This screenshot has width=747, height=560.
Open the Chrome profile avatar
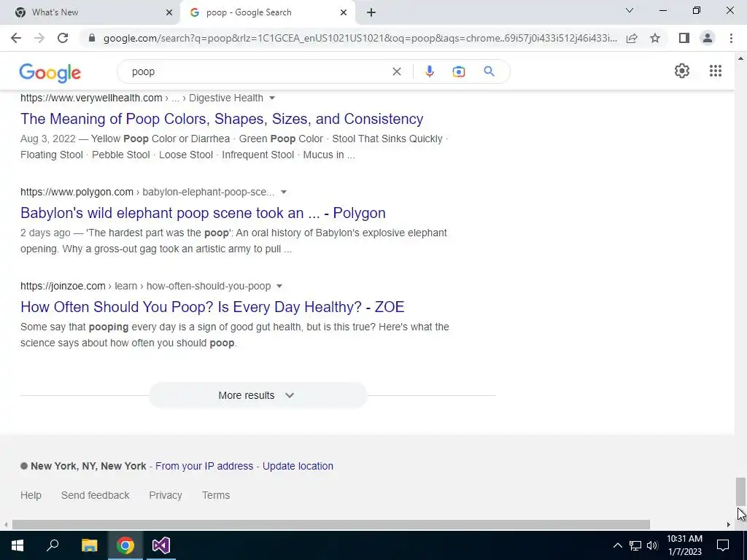(708, 38)
